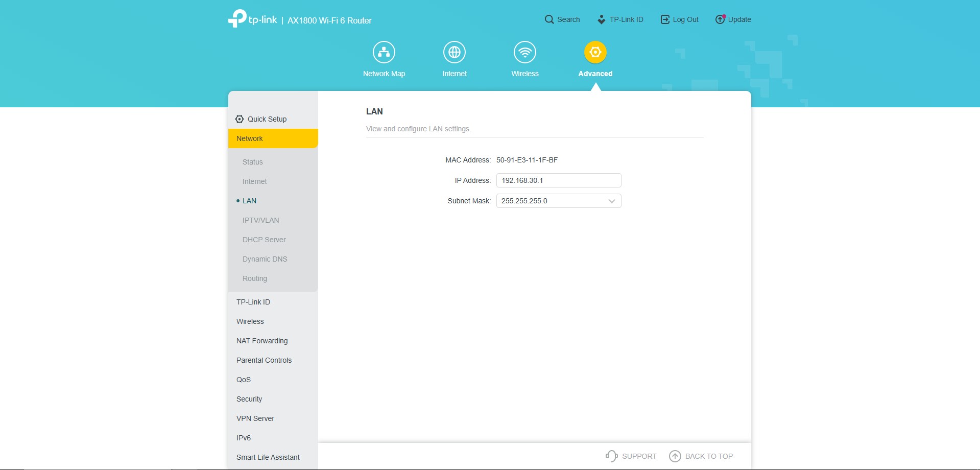Click the tp-link logo
Screen dimensions: 980x470
click(253, 19)
